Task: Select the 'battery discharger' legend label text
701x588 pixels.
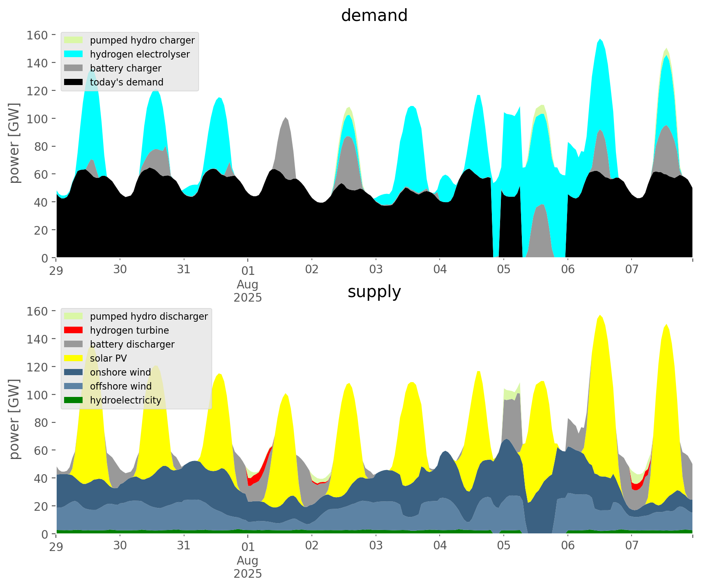Action: (132, 344)
